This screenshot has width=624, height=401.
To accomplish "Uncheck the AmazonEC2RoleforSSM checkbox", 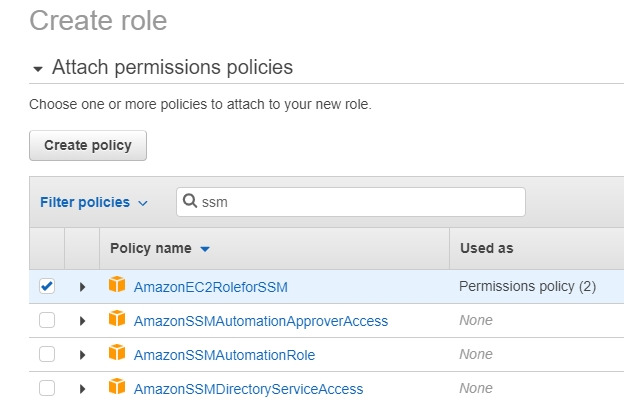I will [x=47, y=286].
